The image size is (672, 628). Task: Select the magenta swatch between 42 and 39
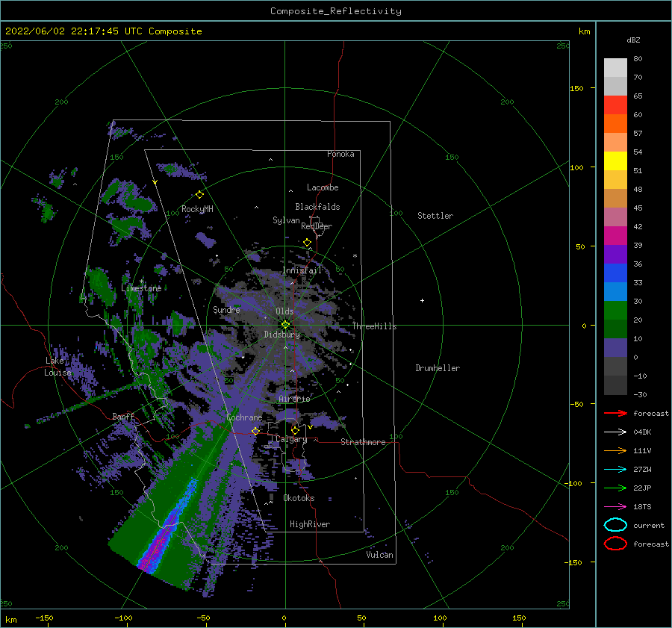[615, 235]
